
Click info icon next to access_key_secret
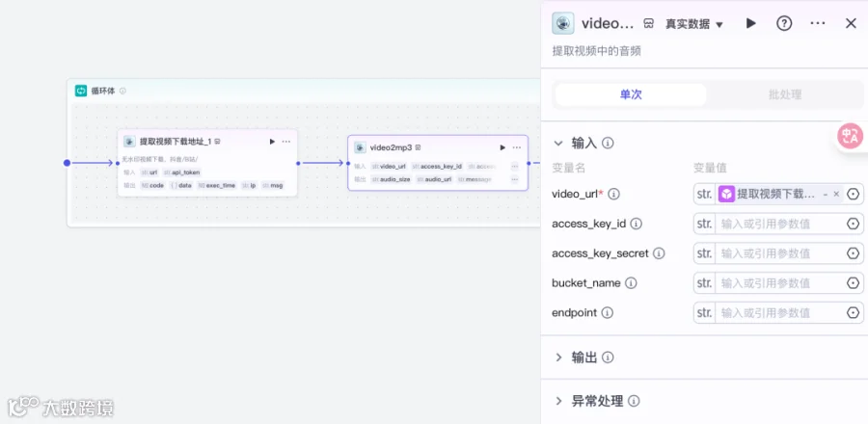pos(659,253)
